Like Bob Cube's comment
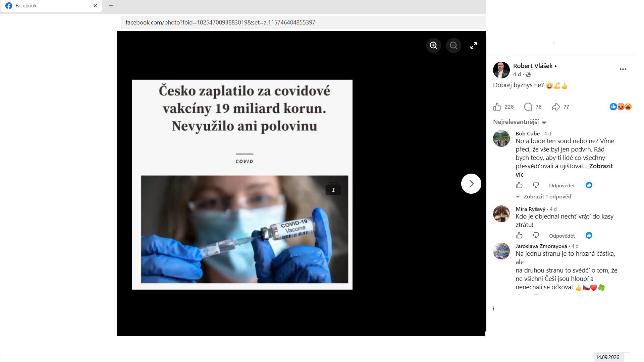This screenshot has height=362, width=644. point(519,185)
